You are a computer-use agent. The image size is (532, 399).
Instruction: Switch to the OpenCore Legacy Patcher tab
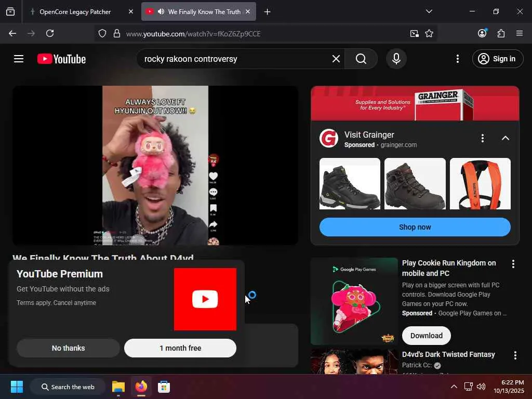(x=75, y=11)
